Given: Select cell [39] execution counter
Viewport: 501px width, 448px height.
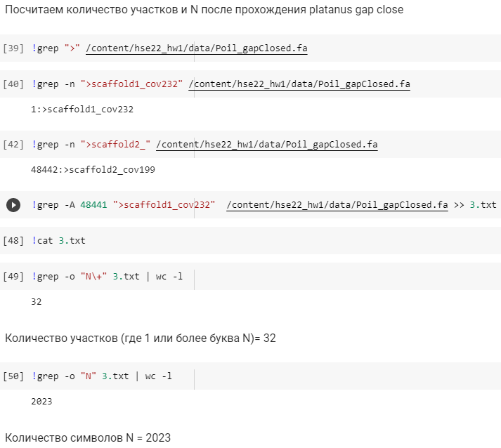Looking at the screenshot, I should [x=13, y=48].
